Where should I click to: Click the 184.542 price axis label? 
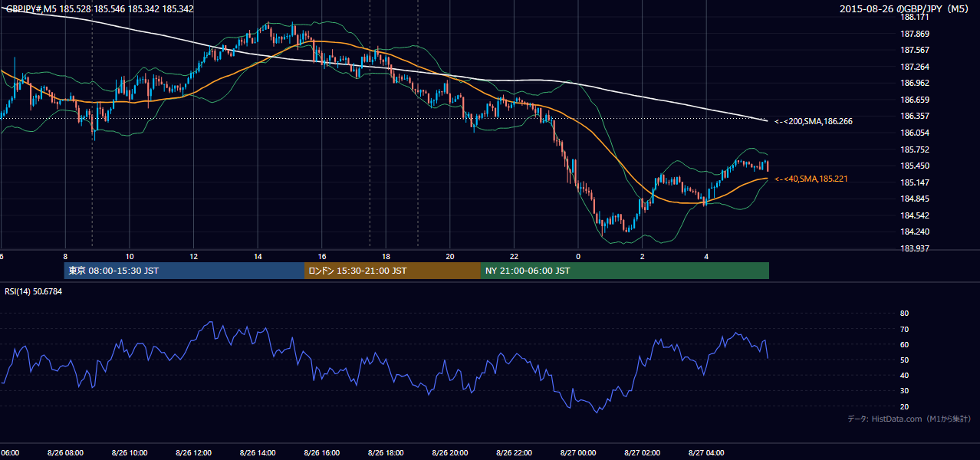pos(915,215)
